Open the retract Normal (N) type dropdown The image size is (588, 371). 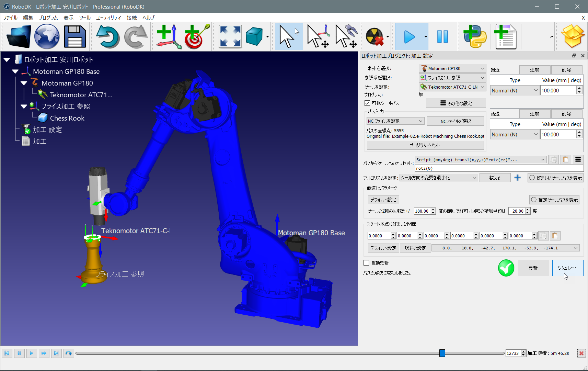515,134
